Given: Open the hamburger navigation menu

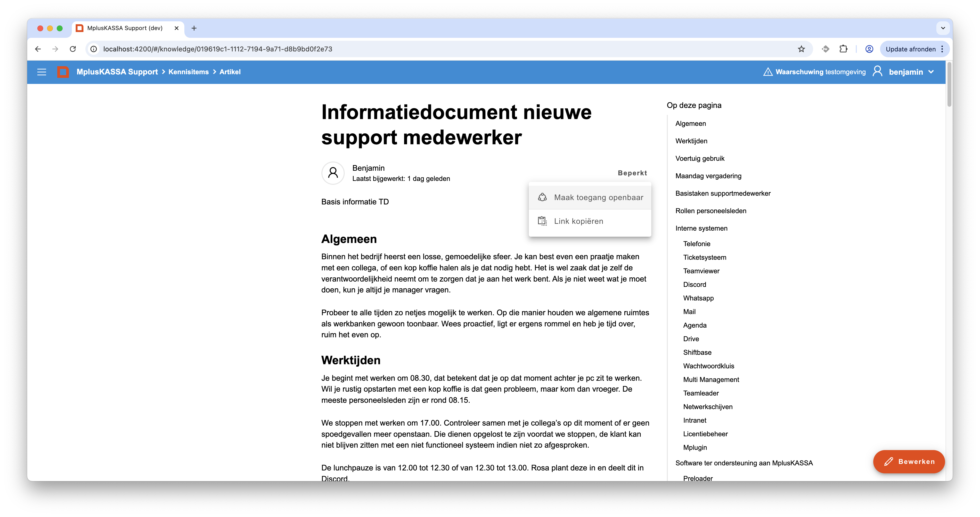Looking at the screenshot, I should (41, 72).
